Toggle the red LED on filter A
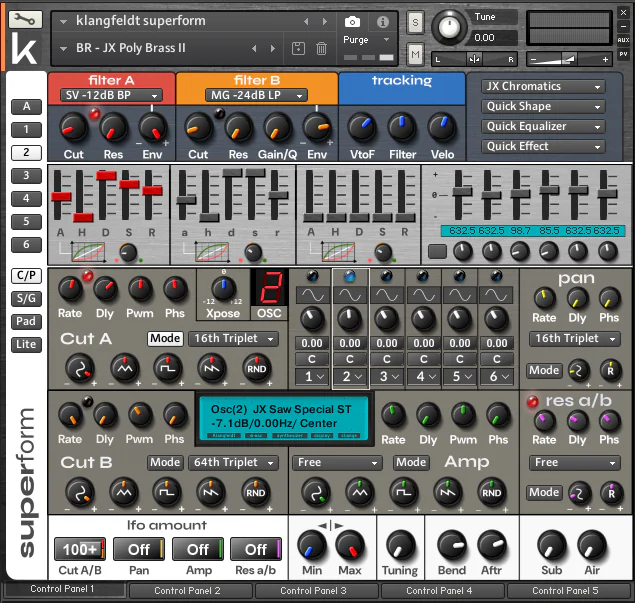Screen dimensions: 635x603 tap(94, 114)
